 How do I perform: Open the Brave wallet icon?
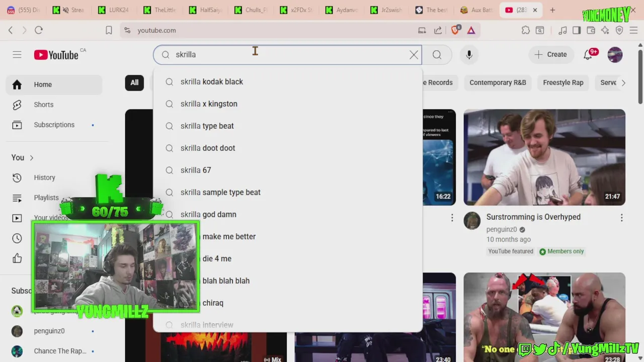(x=591, y=30)
